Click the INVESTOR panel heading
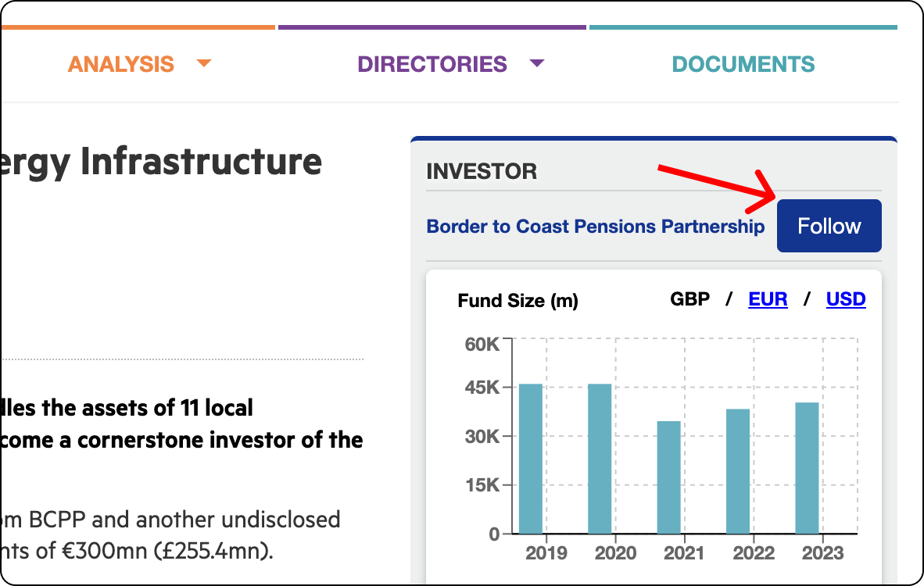 482,171
